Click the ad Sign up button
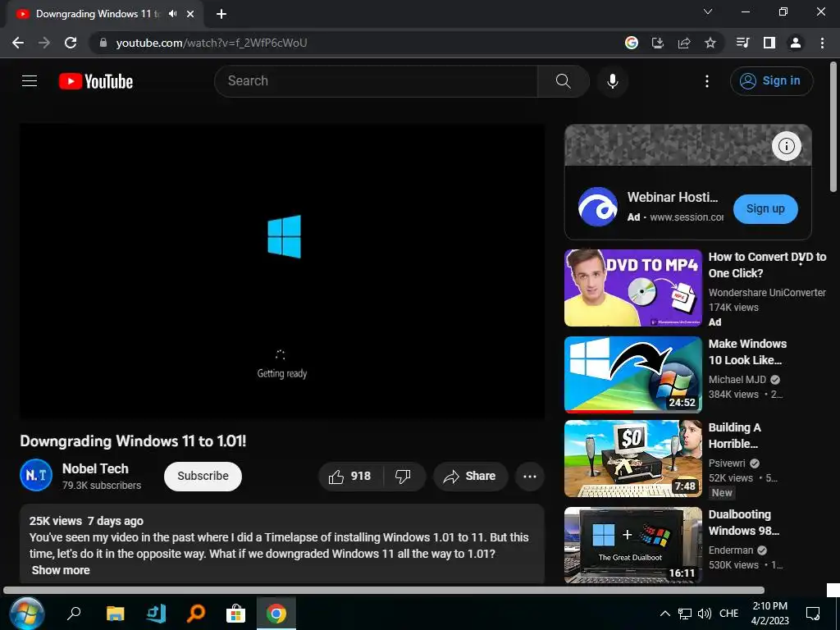The width and height of the screenshot is (840, 630). tap(765, 209)
